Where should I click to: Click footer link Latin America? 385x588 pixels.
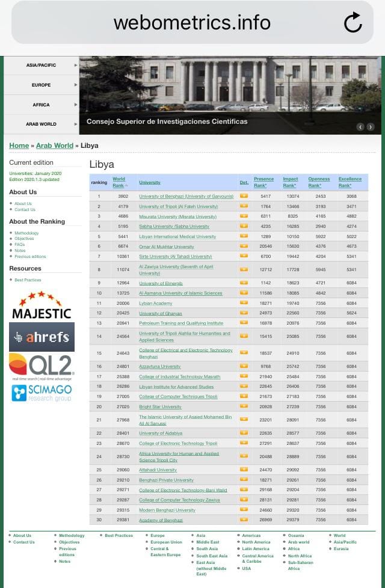click(256, 549)
